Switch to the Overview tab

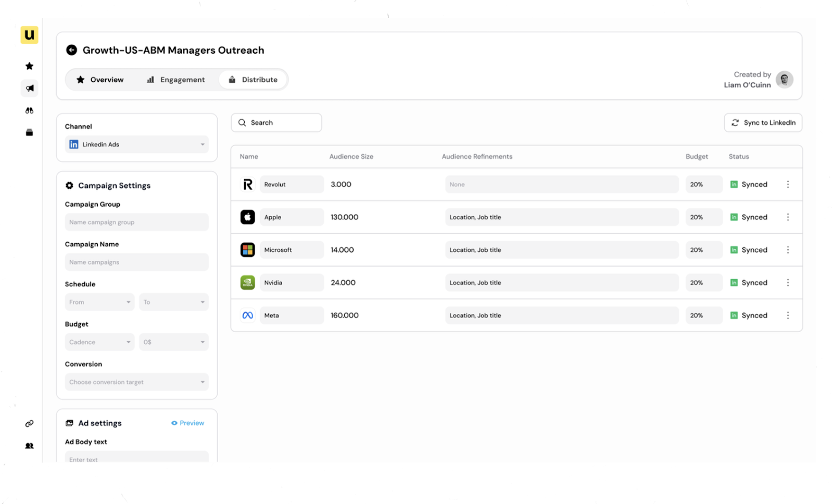point(100,80)
